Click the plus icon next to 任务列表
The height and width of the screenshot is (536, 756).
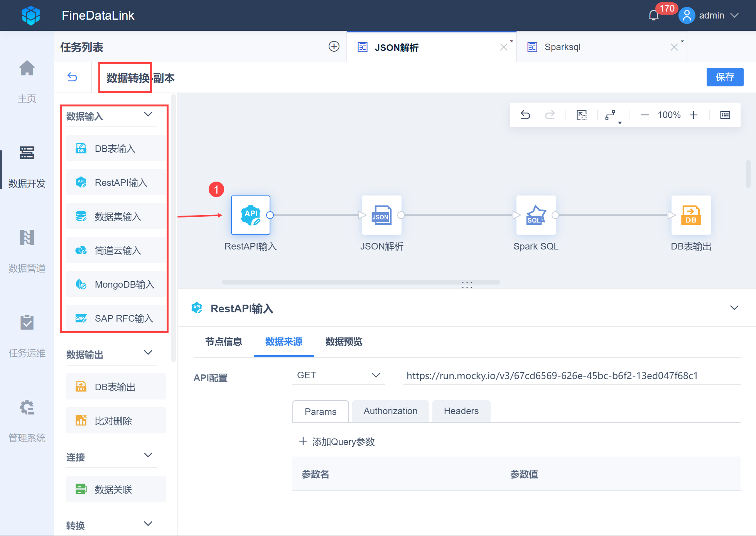[334, 47]
